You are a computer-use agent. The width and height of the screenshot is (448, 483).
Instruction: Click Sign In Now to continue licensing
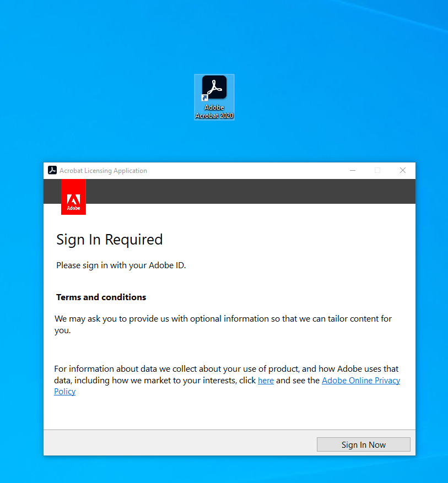[363, 444]
